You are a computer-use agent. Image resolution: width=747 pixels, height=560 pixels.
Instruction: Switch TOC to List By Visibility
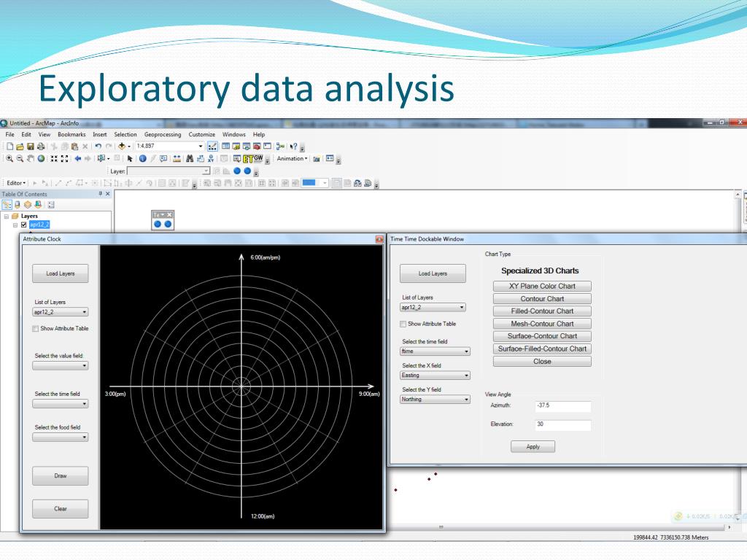point(28,205)
